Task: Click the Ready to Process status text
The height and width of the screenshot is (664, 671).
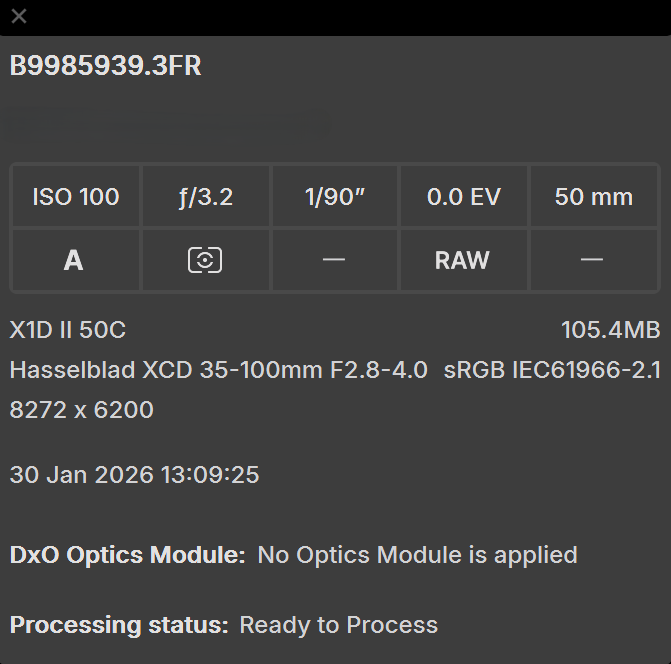Action: [x=338, y=625]
